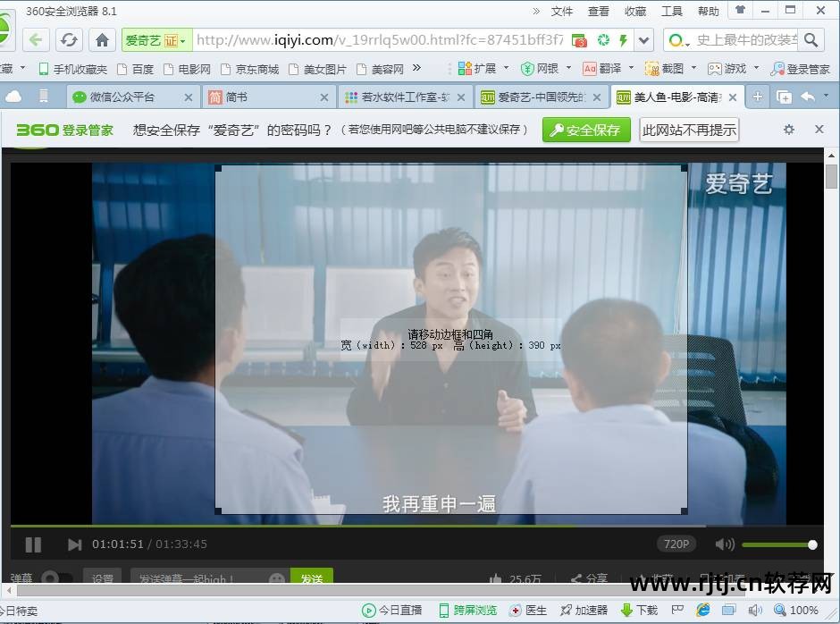Open the 电影网 bookmark
Screen dimensions: 840x624
click(187, 69)
